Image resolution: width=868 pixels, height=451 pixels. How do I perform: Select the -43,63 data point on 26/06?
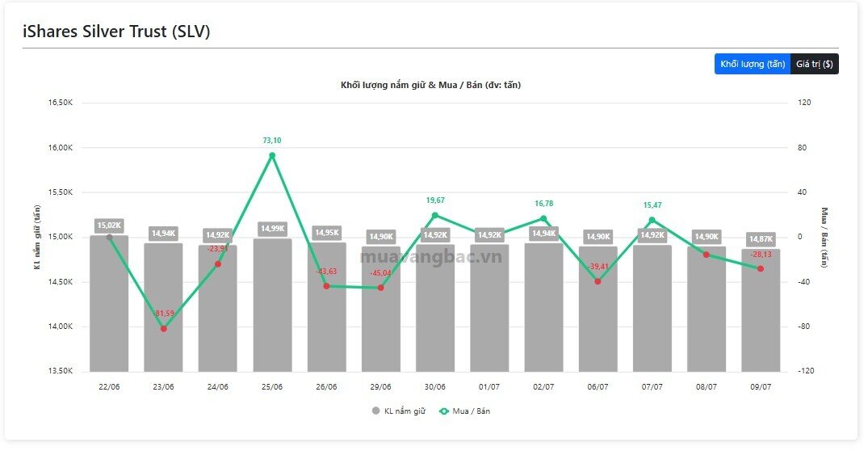click(x=326, y=286)
